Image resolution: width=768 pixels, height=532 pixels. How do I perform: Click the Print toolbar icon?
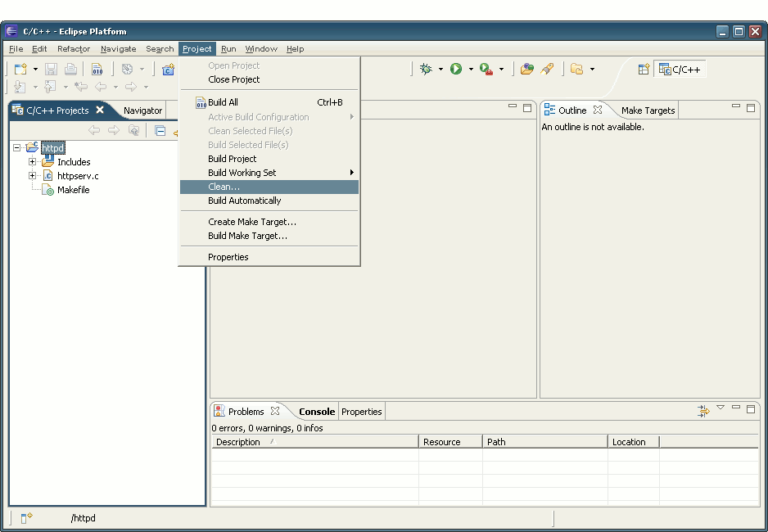coord(70,69)
